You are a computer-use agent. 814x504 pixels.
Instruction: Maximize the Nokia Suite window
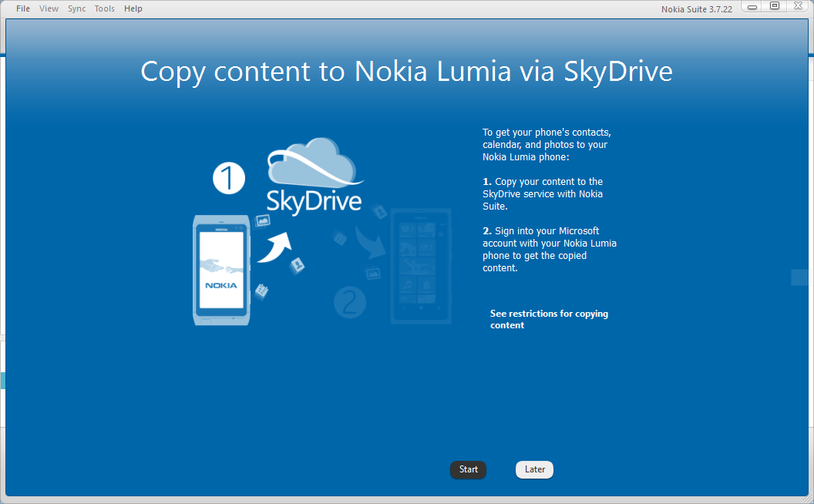774,6
